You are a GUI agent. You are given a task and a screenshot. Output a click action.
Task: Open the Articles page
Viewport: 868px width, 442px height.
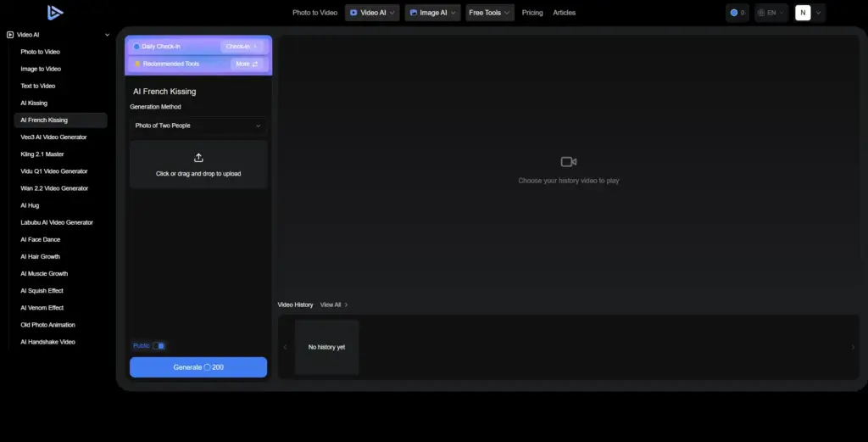564,13
